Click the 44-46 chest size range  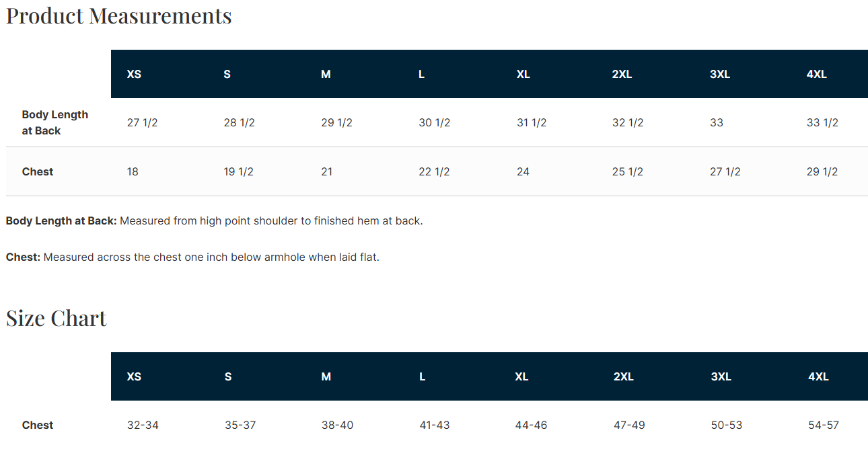coord(531,425)
